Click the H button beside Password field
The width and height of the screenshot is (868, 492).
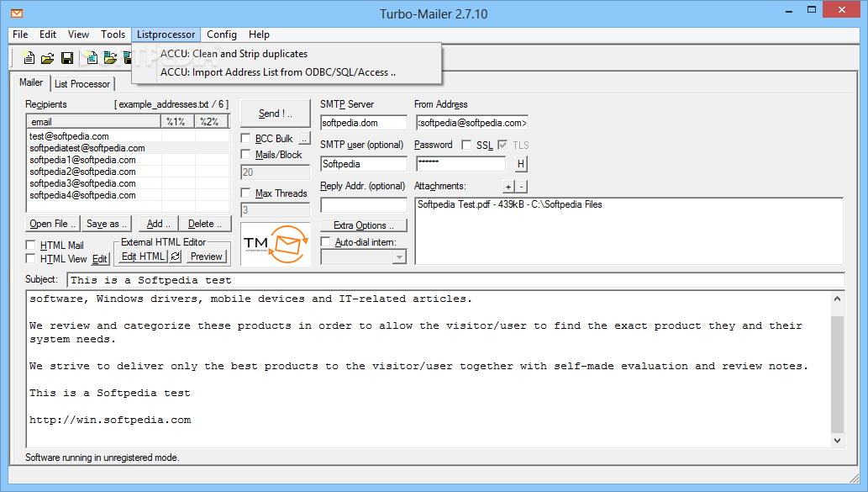521,164
